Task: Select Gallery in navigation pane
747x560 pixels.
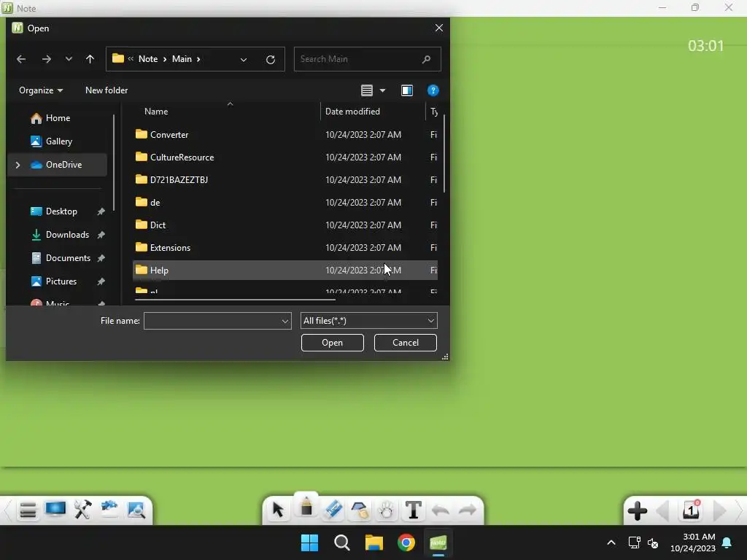Action: click(58, 141)
